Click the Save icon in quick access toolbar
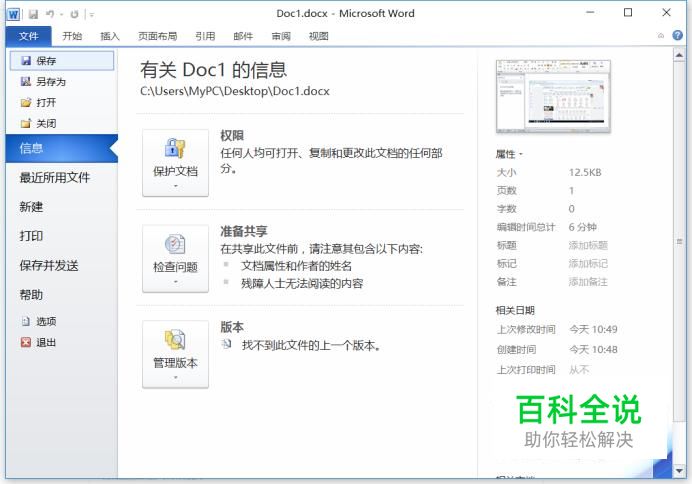Image resolution: width=692 pixels, height=484 pixels. tap(33, 14)
